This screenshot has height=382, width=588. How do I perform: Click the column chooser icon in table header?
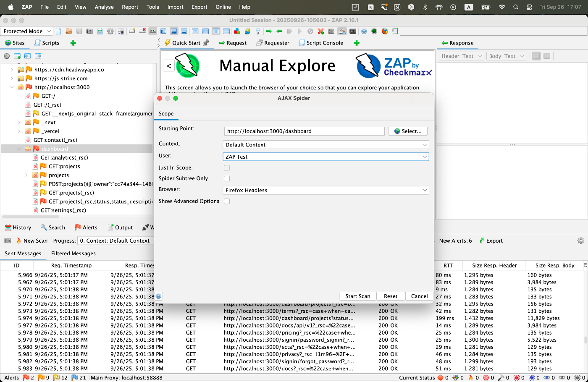point(585,265)
